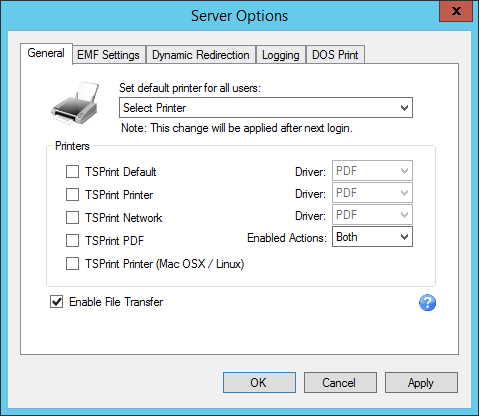
Task: Select the DOS Print tab
Action: 335,54
